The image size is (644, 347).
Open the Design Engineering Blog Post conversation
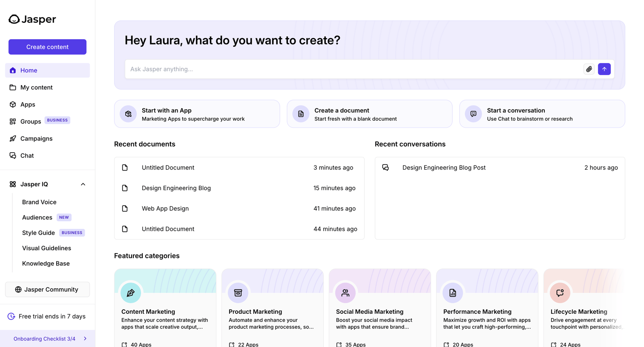pyautogui.click(x=500, y=168)
